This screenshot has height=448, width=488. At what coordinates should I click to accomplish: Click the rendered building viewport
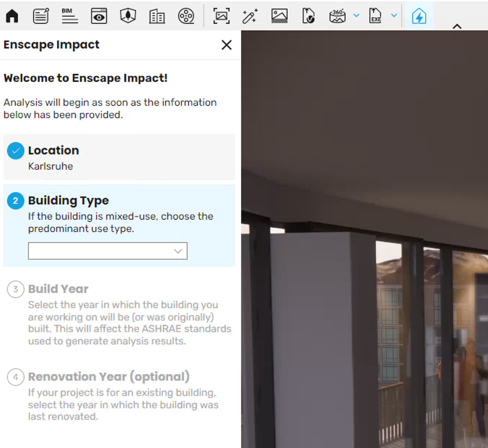coord(364,239)
